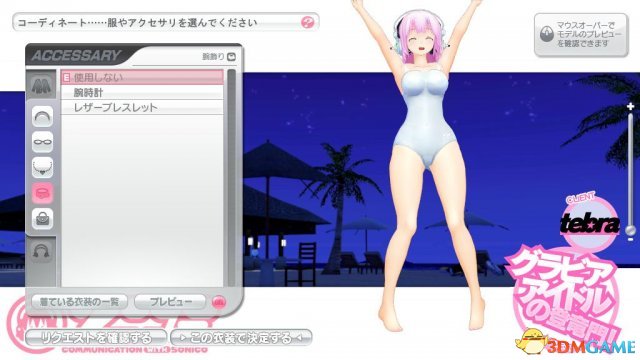Image resolution: width=640 pixels, height=360 pixels.
Task: Open the headphones category icon
Action: click(x=41, y=251)
